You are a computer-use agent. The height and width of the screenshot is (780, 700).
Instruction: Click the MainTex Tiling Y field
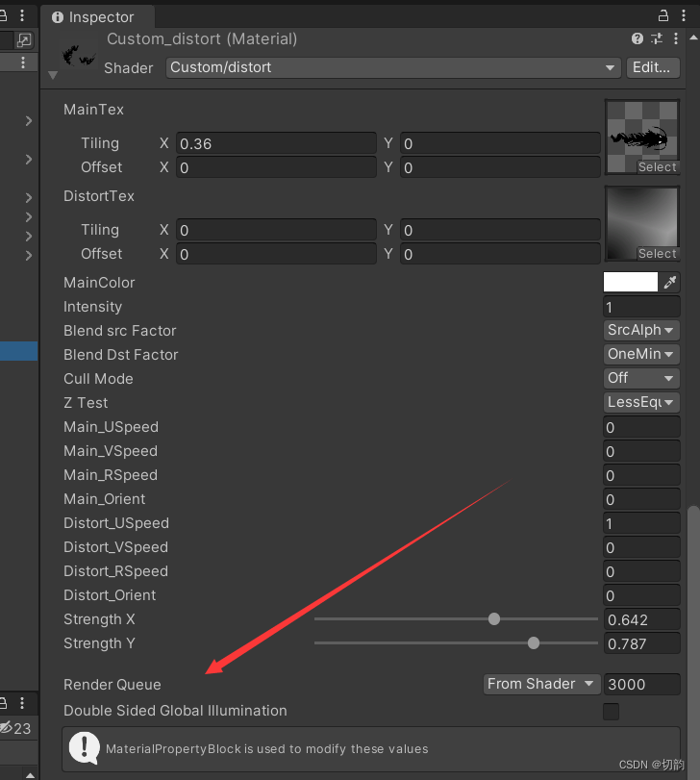(x=500, y=143)
